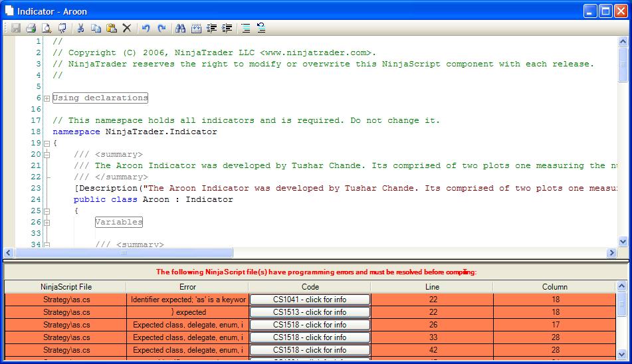This screenshot has height=364, width=632.
Task: Click the [Description( attribute on line 23
Action: [108, 188]
